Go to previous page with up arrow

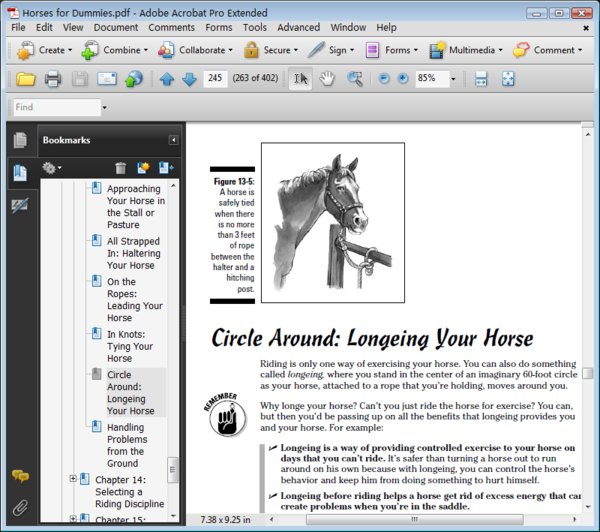(167, 79)
